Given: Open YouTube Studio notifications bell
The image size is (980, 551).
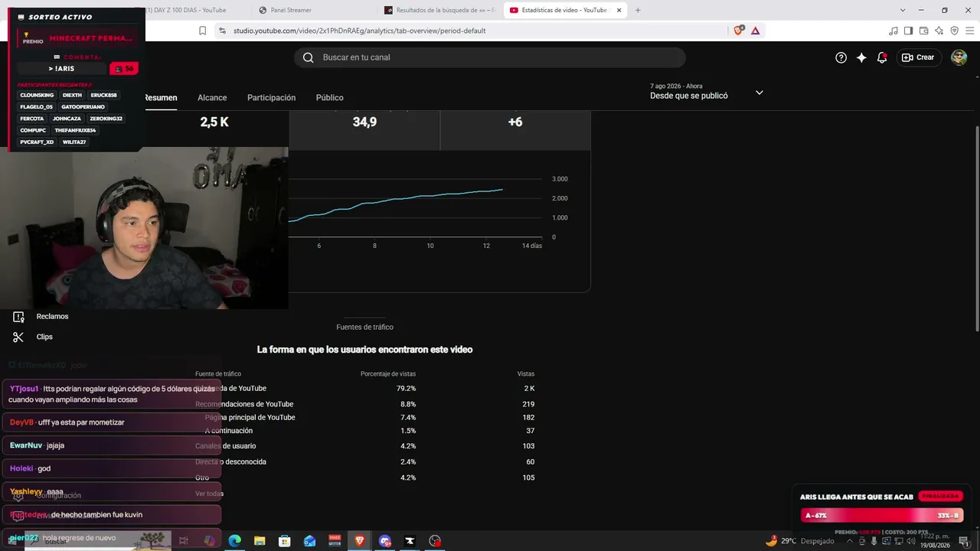Looking at the screenshot, I should click(x=882, y=57).
